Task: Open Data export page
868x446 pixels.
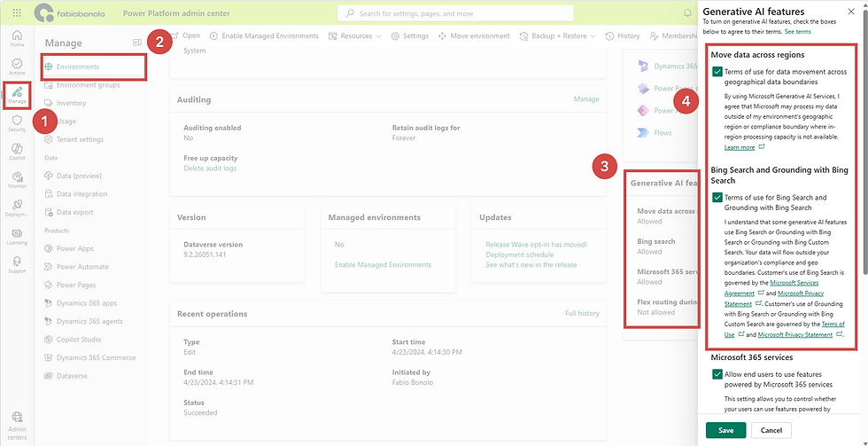Action: point(74,212)
